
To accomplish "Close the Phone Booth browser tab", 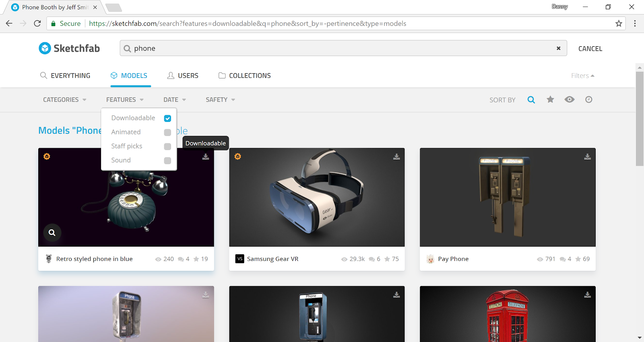I will point(95,7).
